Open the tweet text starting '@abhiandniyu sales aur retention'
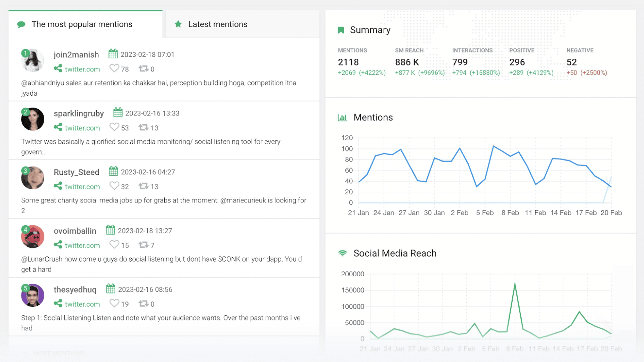Screen dimensions: 644x362 click(x=159, y=88)
